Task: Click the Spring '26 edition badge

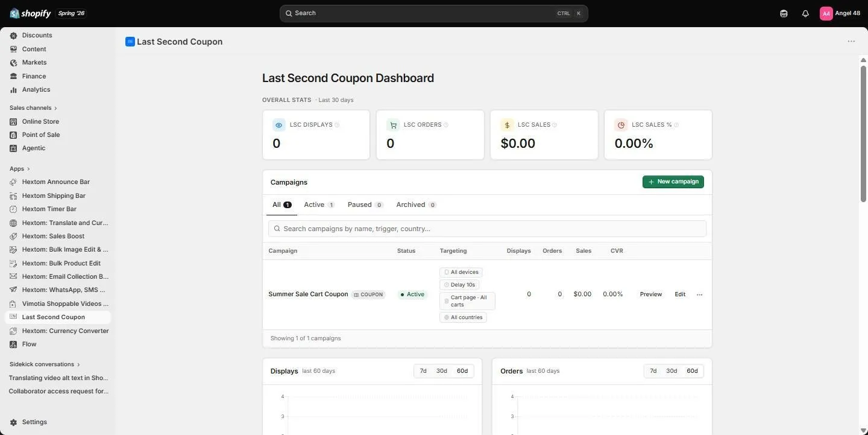Action: click(x=71, y=13)
